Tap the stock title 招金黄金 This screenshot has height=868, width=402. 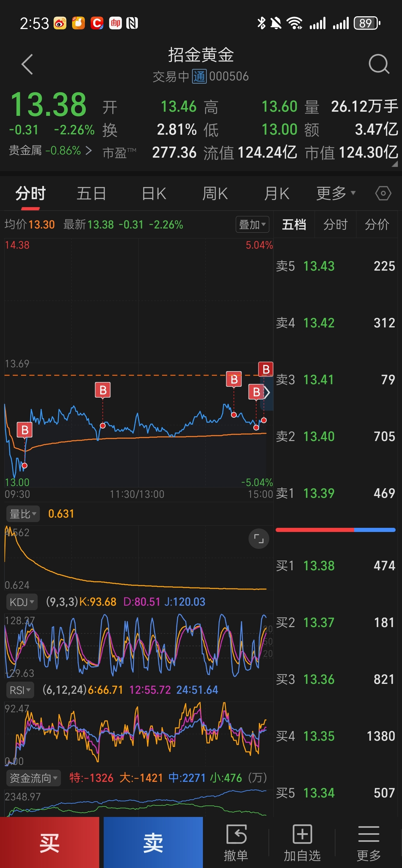tap(201, 55)
